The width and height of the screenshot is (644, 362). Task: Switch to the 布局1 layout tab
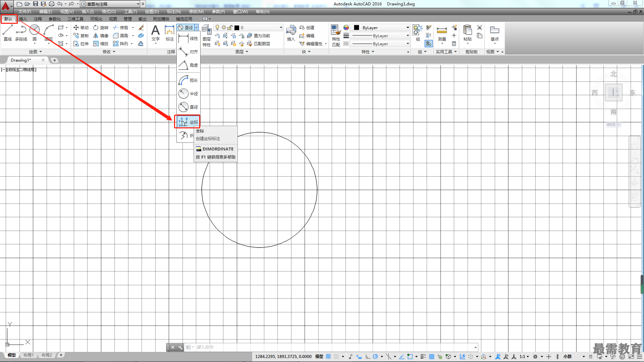click(x=29, y=355)
